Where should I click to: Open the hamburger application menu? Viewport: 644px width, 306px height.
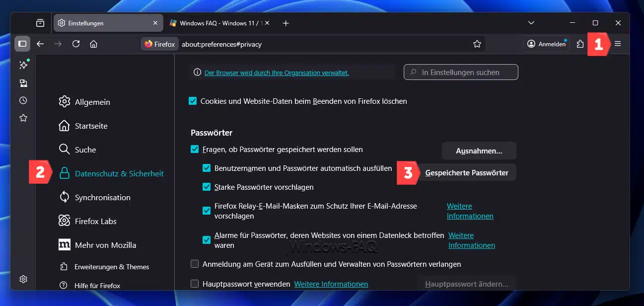[618, 44]
